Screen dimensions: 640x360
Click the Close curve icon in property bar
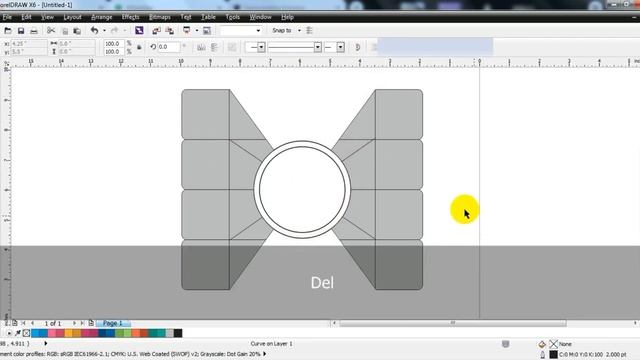coord(358,47)
